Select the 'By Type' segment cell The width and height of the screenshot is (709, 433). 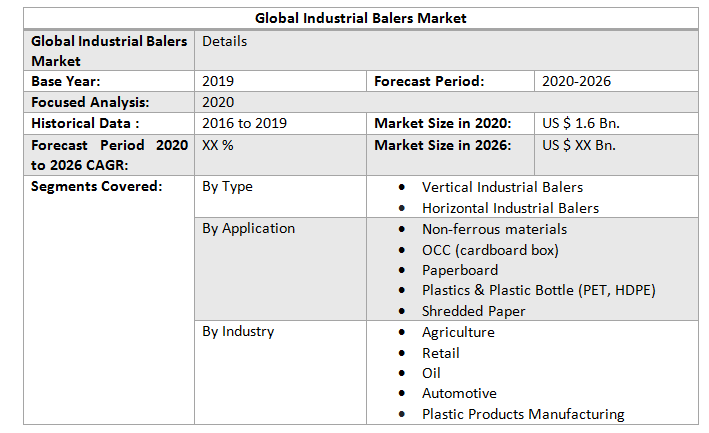pyautogui.click(x=227, y=186)
